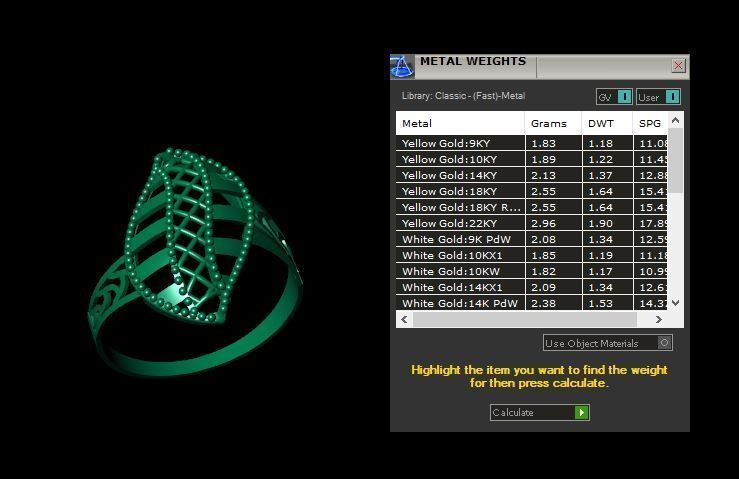
Task: Select the Yellow Gold:22KY row
Action: [x=532, y=223]
